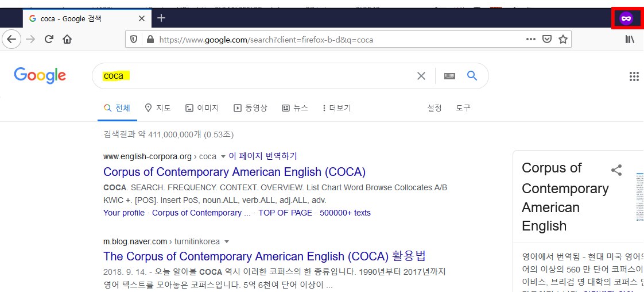Expand the english-corpora.org result options arrow

pos(223,157)
